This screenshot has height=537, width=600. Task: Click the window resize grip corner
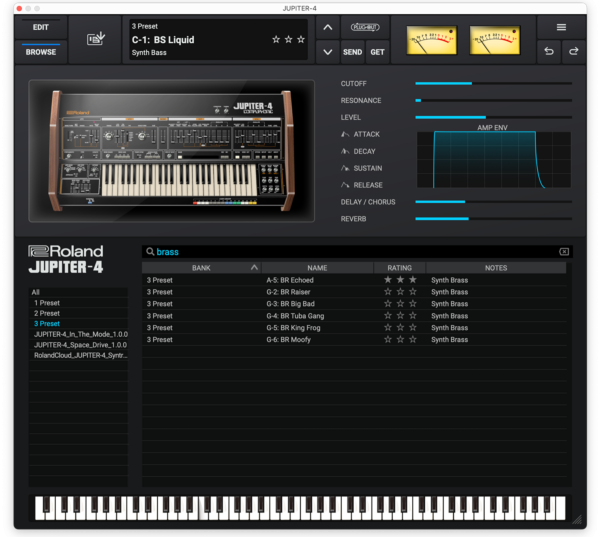click(577, 519)
